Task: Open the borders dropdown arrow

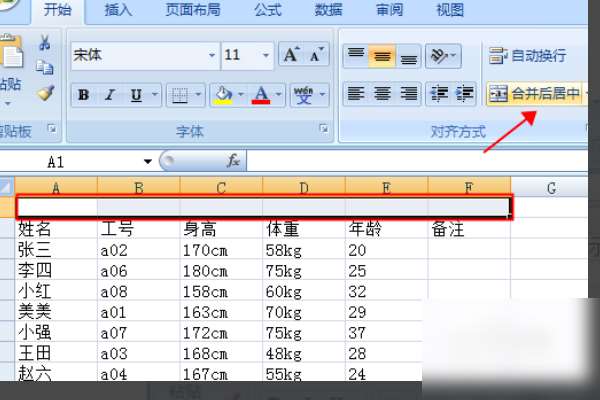Action: tap(198, 94)
